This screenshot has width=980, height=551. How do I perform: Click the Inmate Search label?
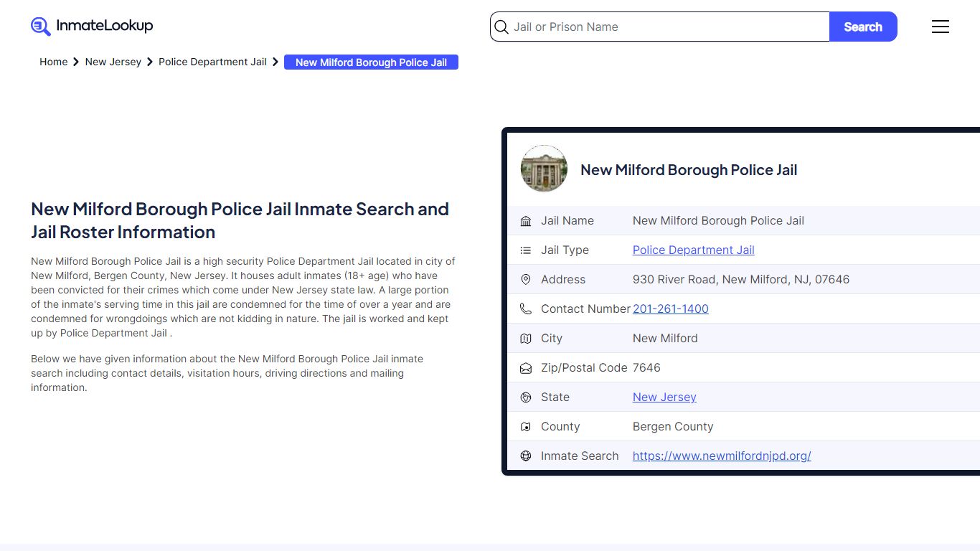(x=580, y=456)
